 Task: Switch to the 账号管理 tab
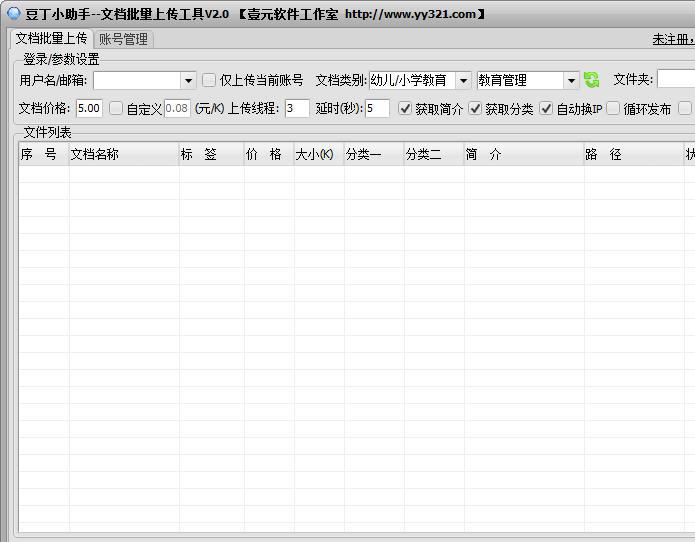(x=123, y=39)
